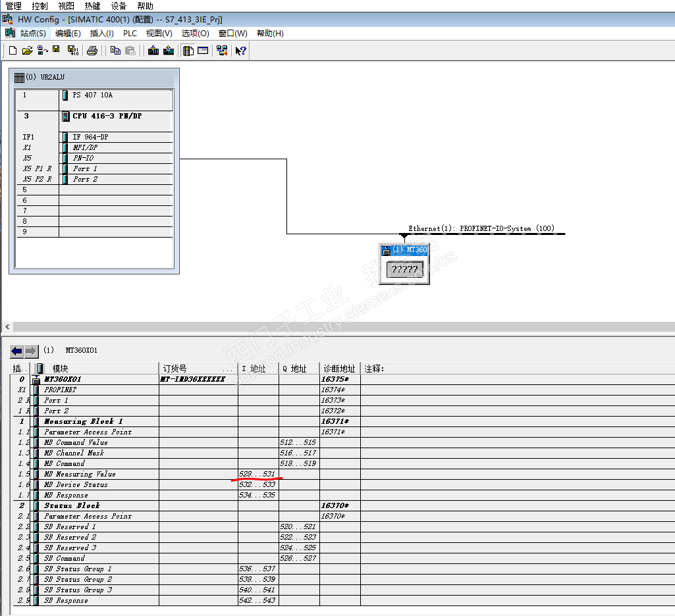Click the New station toolbar icon

13,51
